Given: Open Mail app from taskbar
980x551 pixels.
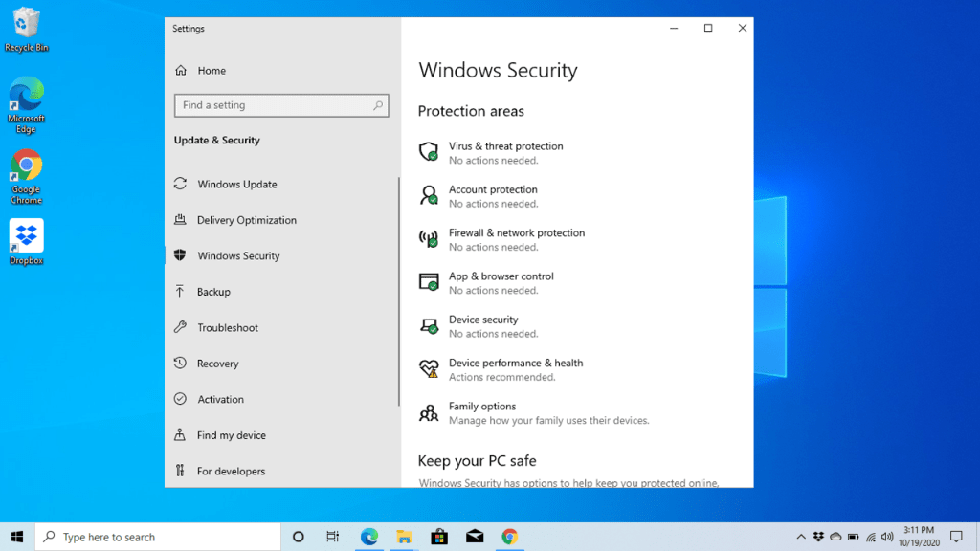Looking at the screenshot, I should [475, 537].
